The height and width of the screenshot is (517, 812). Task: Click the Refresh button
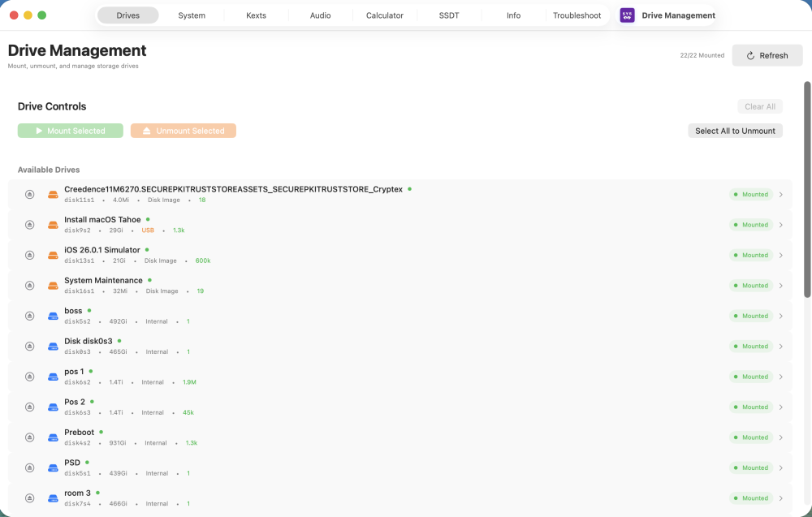[767, 55]
